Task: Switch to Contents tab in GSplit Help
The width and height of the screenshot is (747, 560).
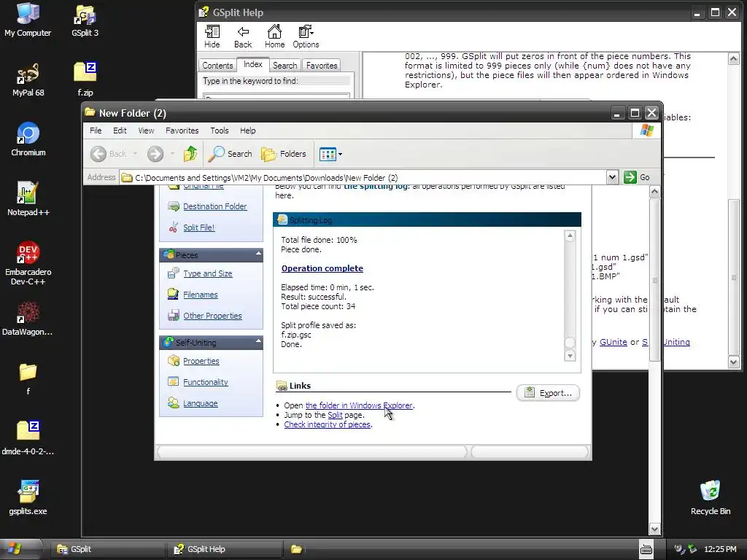Action: (x=217, y=66)
